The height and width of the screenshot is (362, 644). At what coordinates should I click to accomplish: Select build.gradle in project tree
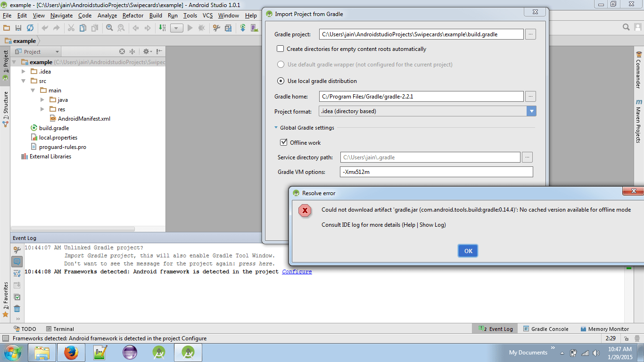click(x=50, y=128)
